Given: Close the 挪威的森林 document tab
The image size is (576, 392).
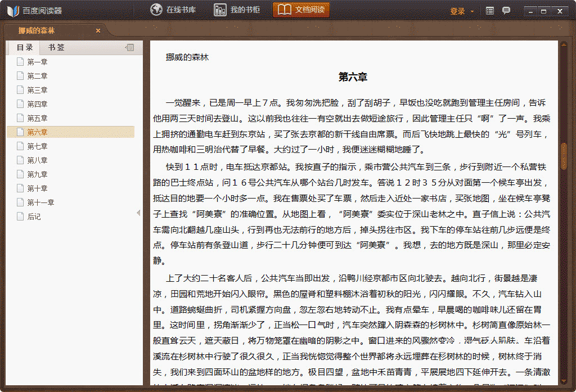Looking at the screenshot, I should (98, 31).
